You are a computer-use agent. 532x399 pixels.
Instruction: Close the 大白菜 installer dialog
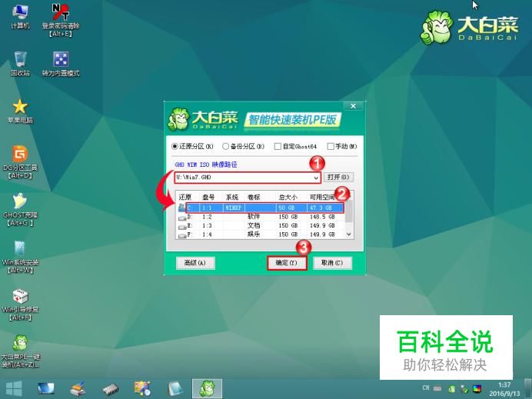[353, 106]
